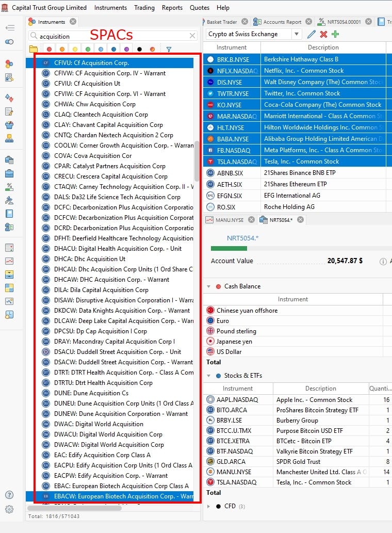Image resolution: width=392 pixels, height=533 pixels.
Task: Click the gavel sidebar icon
Action: [x=9, y=200]
